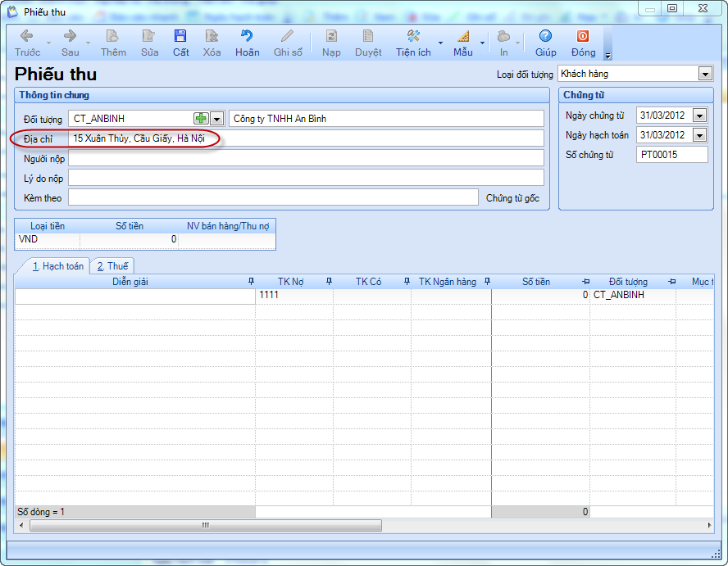Click the NV bán hàng/Thu nợ cell
728x566 pixels.
click(x=226, y=239)
